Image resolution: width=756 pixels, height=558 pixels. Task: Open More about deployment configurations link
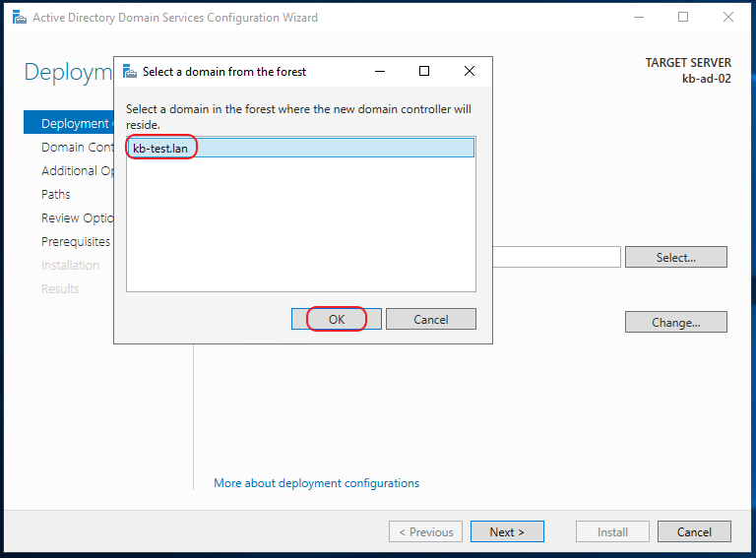pos(316,483)
